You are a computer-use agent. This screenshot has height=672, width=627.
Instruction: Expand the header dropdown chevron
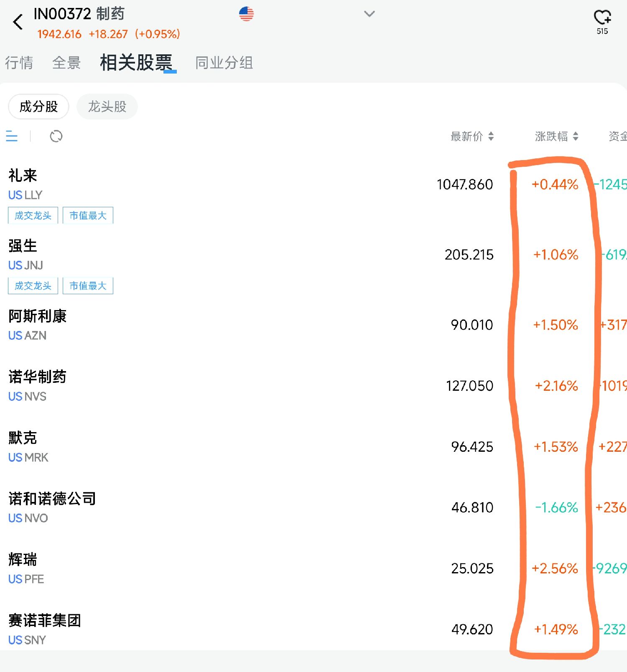[370, 14]
